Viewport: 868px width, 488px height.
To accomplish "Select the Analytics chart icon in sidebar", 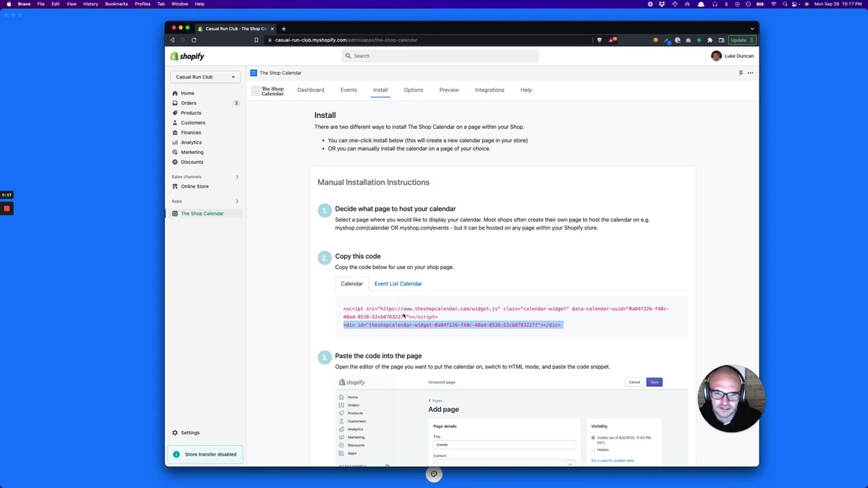I will [x=175, y=142].
